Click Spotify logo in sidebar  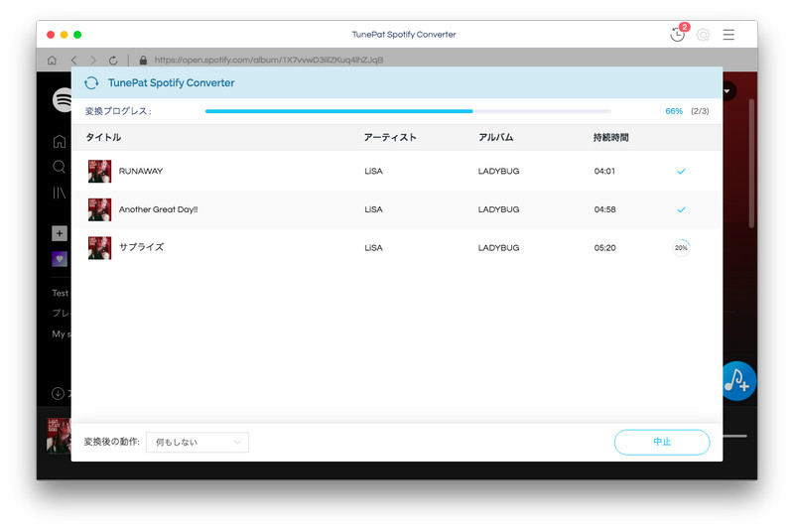[x=62, y=99]
